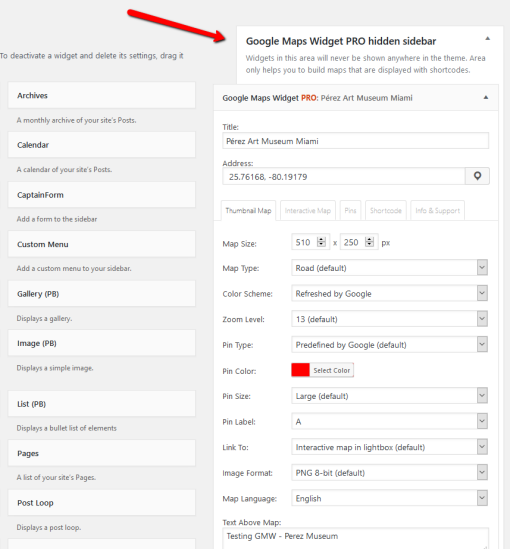Click the Address coordinates field
Screen dimensions: 510x549
point(344,176)
